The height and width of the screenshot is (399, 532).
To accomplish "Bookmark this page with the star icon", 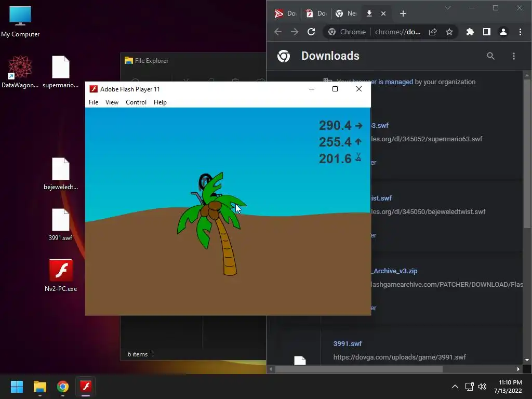I will tap(449, 32).
